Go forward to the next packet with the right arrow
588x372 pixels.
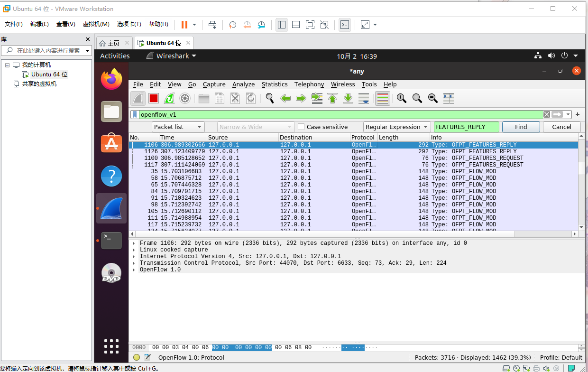pos(301,98)
